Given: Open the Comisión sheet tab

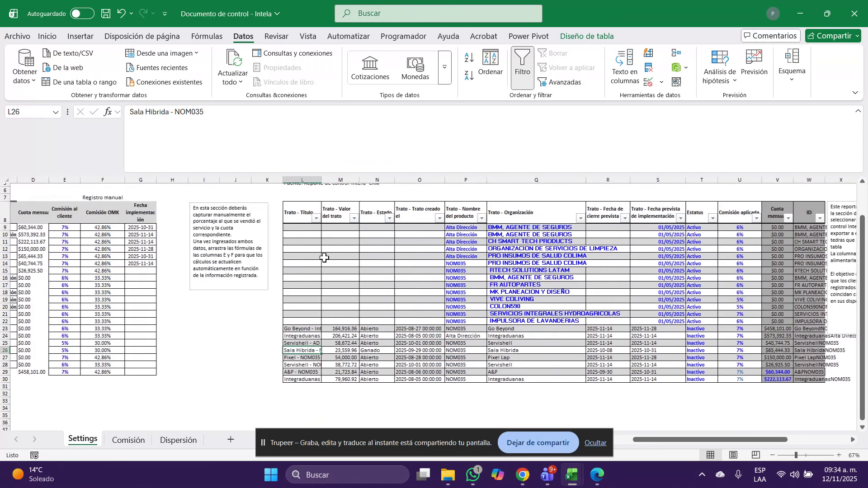Looking at the screenshot, I should (x=128, y=439).
